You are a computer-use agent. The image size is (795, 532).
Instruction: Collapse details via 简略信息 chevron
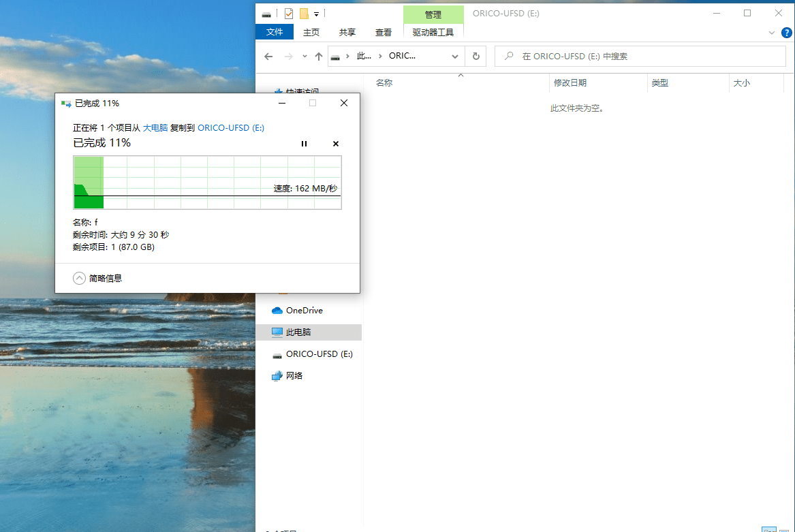[80, 278]
